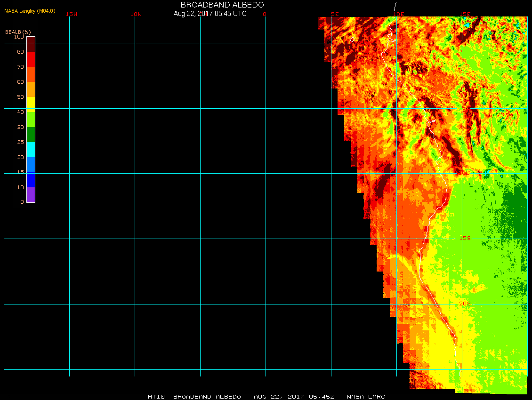Click the BBALB (%) legend heading
Screen dimensions: 532x400
tap(18, 32)
